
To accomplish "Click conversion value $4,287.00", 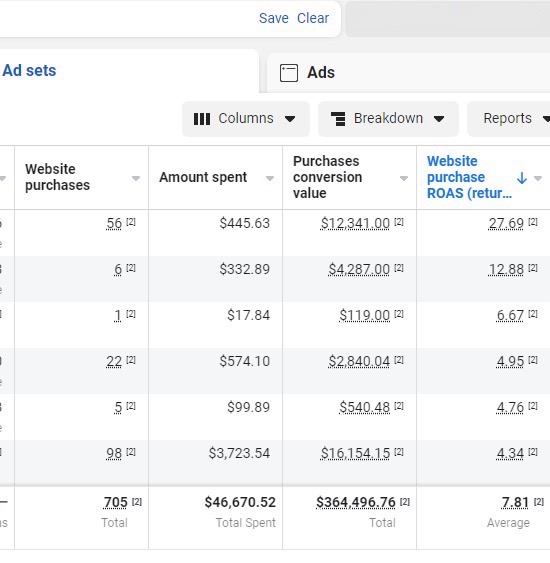I will [x=359, y=269].
